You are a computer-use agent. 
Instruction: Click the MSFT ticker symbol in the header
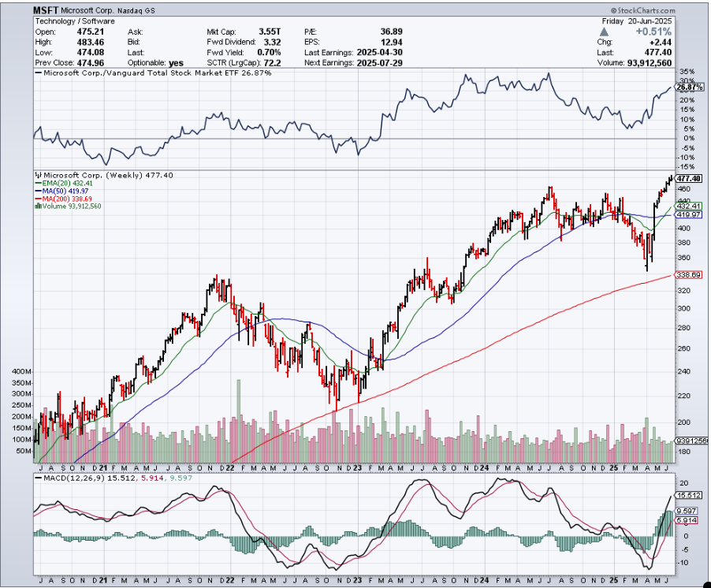(x=46, y=10)
